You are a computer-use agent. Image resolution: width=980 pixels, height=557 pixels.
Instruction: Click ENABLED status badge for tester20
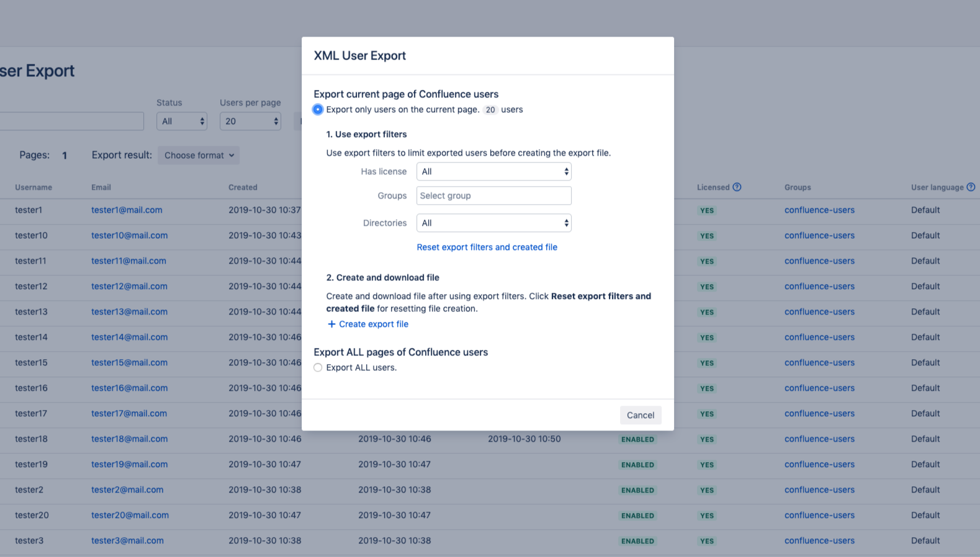coord(637,515)
